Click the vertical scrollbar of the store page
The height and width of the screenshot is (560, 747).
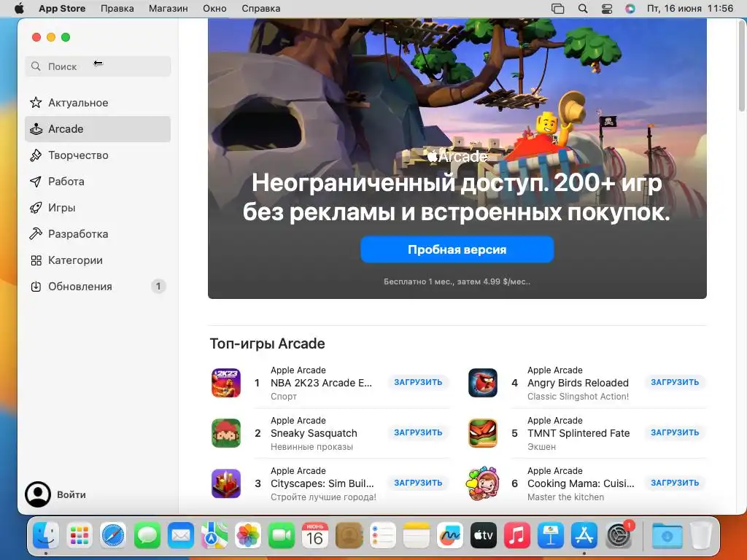pos(742,65)
